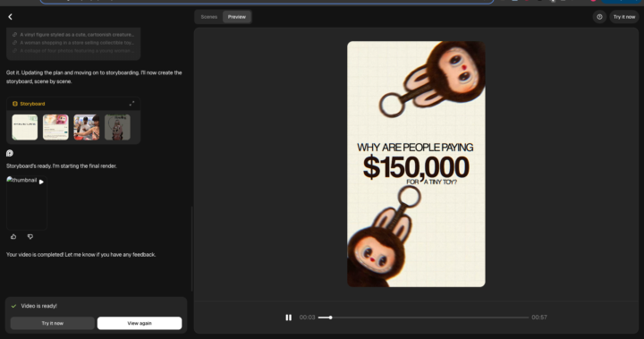Screen dimensions: 644x339
Task: Click the 'Your video is completed!' message
Action: 80,255
